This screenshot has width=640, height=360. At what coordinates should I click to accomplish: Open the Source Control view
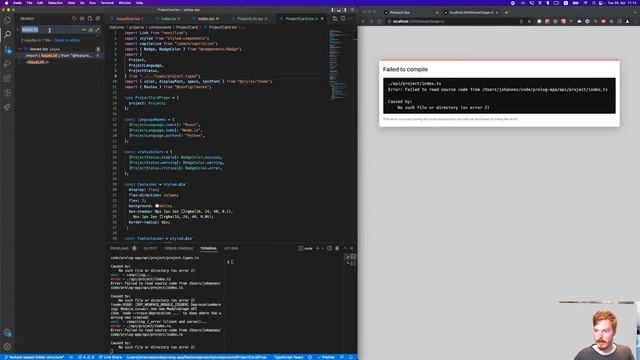click(7, 49)
